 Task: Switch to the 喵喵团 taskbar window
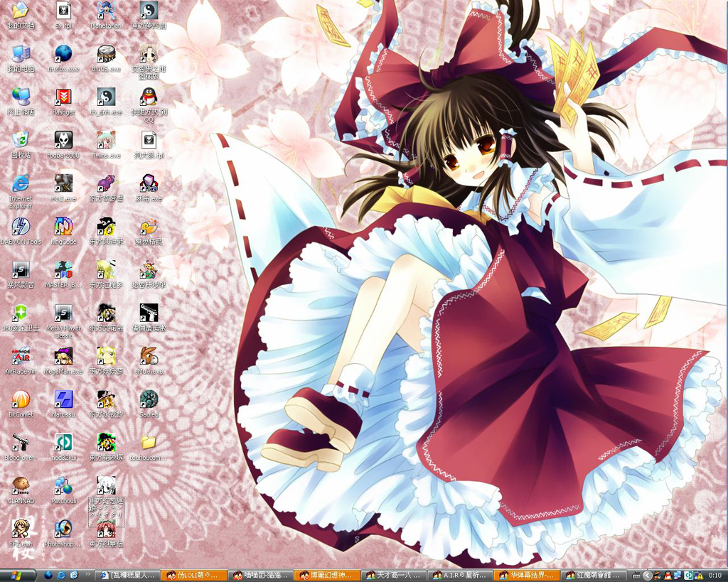(x=261, y=576)
